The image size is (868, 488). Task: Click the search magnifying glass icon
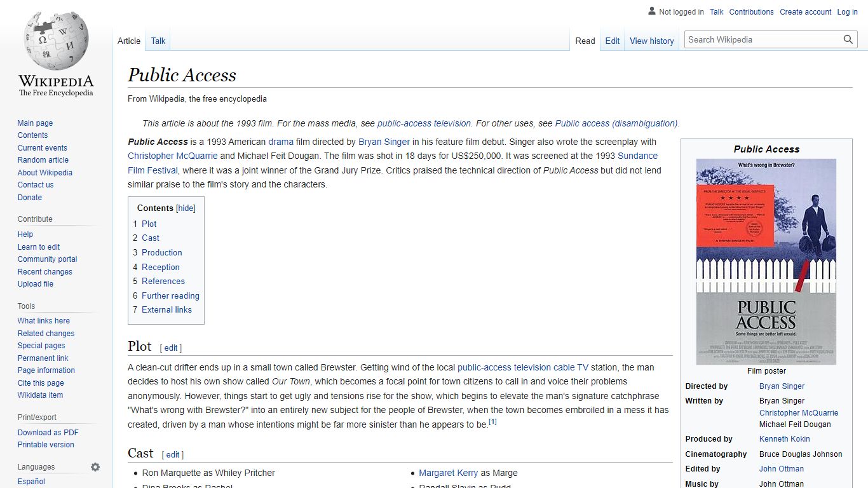pos(848,39)
